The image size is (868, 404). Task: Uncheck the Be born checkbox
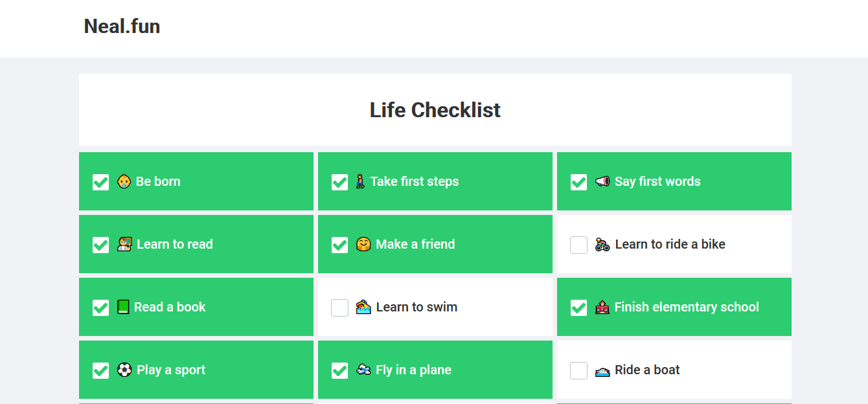click(100, 182)
